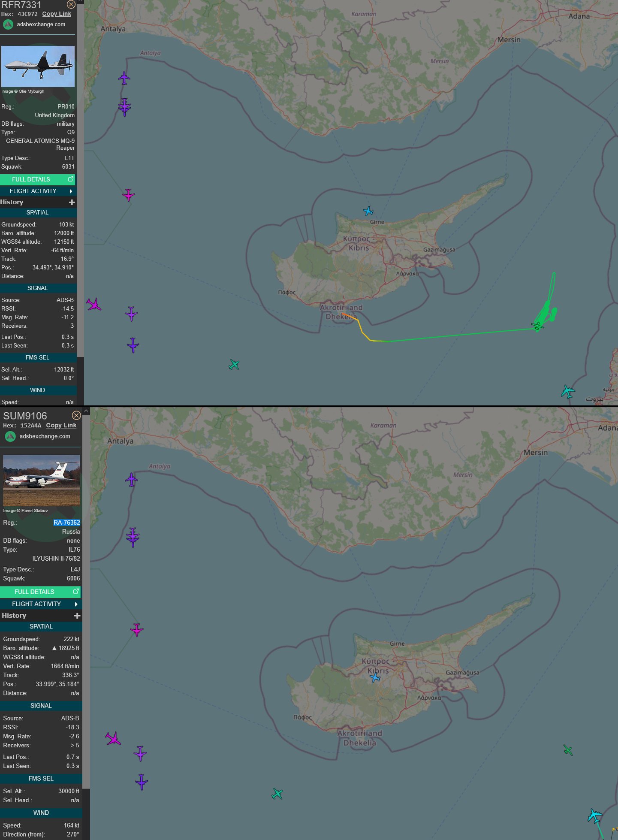The height and width of the screenshot is (840, 618).
Task: Close the SUM9106 aircraft info panel
Action: pyautogui.click(x=76, y=415)
